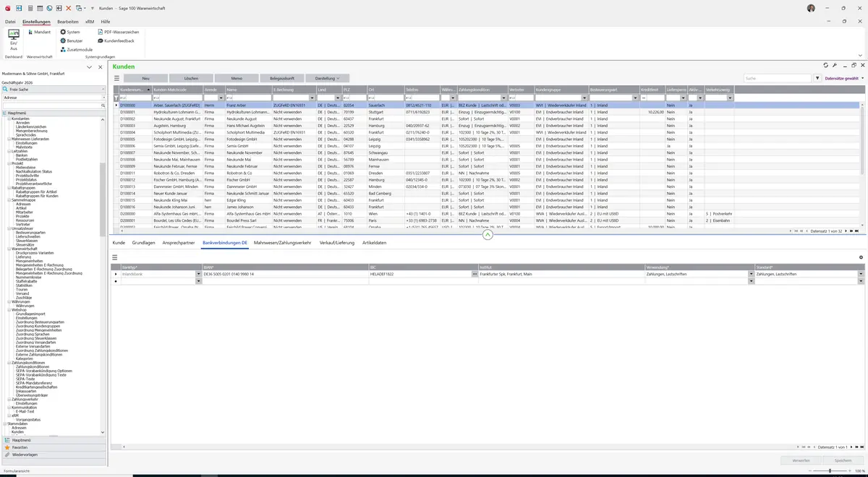Select customer row D100004 Scholphort Multimedia
Screen dimensions: 868x477
tap(486, 133)
